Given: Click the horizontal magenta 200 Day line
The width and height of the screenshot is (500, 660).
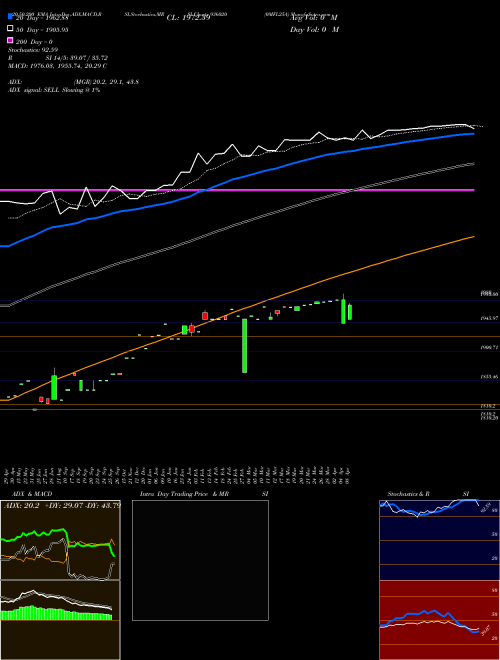Looking at the screenshot, I should [x=237, y=190].
